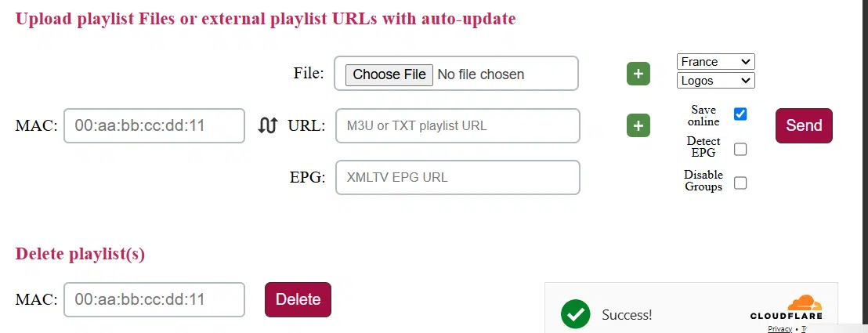868x333 pixels.
Task: Open the Cloudflare Privacy link
Action: click(779, 329)
